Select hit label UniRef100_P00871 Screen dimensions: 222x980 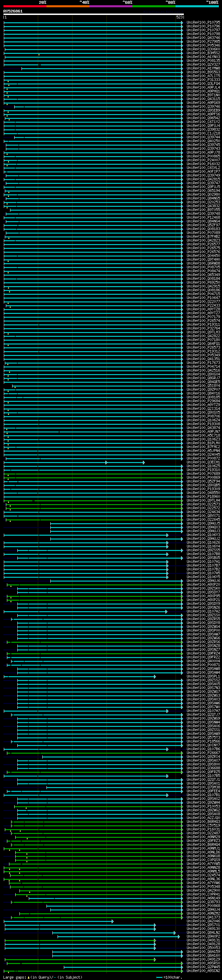203,665
